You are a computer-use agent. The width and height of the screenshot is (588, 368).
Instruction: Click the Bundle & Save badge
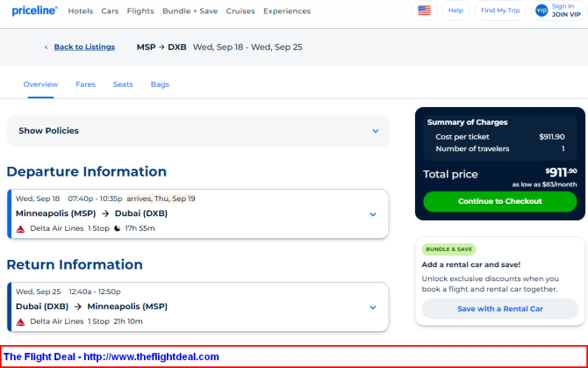tap(448, 249)
